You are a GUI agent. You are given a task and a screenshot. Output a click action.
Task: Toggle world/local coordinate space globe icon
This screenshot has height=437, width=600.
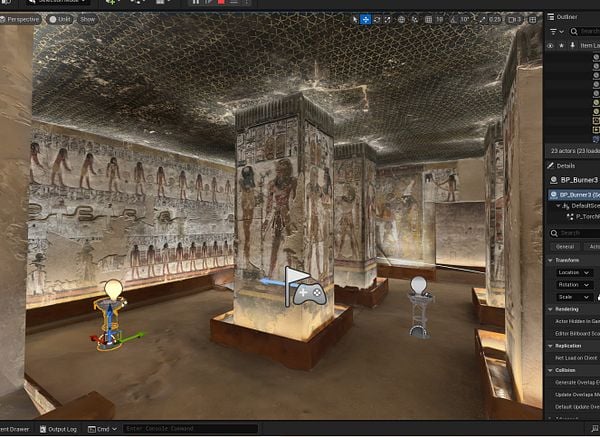coord(401,19)
